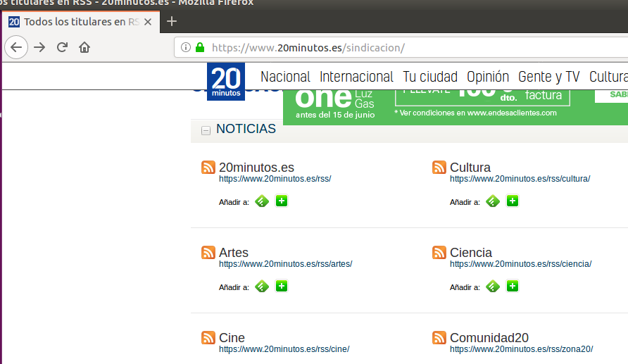Image resolution: width=628 pixels, height=364 pixels.
Task: Show site information icon in address bar
Action: click(185, 47)
